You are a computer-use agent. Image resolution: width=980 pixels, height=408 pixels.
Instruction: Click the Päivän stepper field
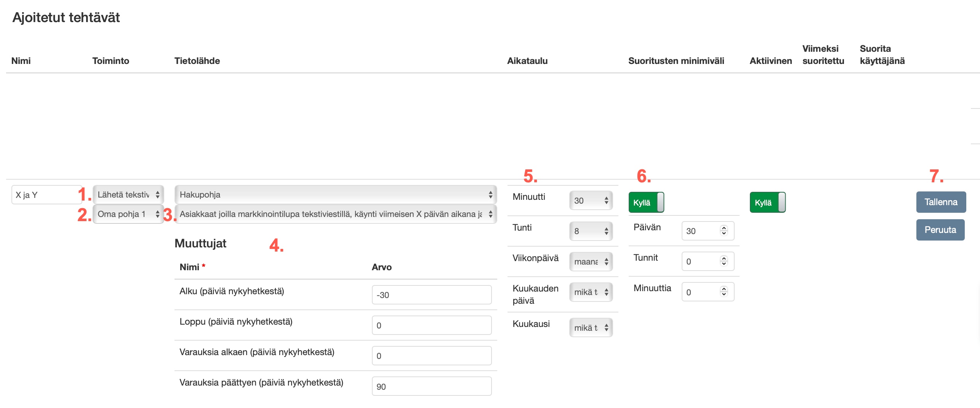(x=702, y=231)
